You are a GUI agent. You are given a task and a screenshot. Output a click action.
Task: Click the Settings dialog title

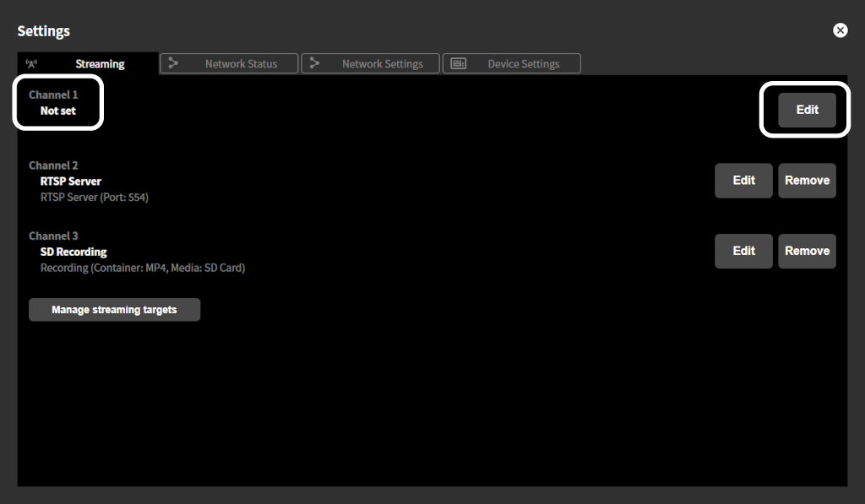click(43, 30)
